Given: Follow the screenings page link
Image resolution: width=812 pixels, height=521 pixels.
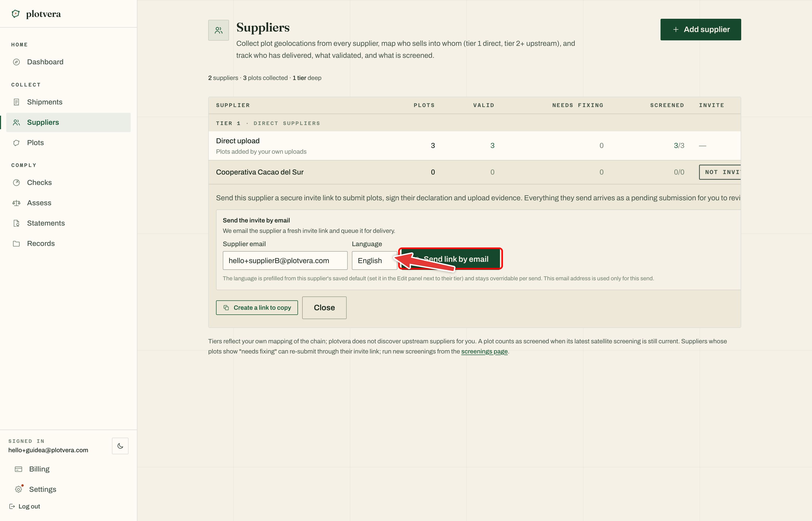Looking at the screenshot, I should 484,351.
